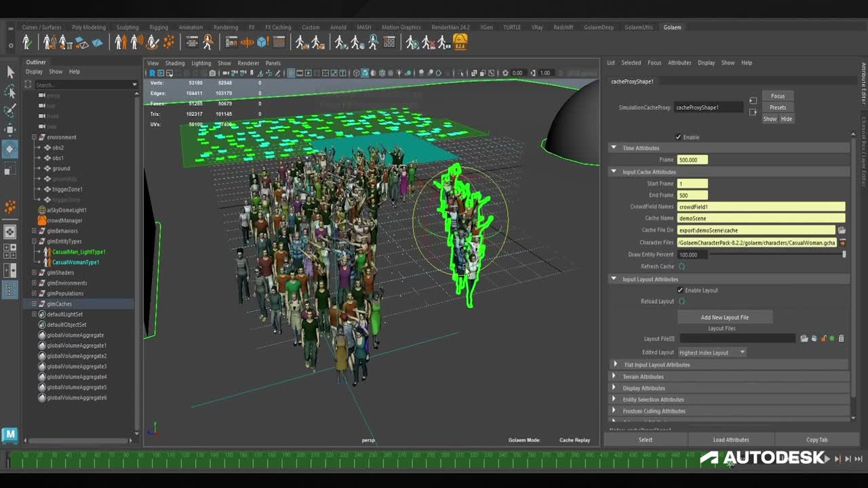The width and height of the screenshot is (868, 488).
Task: Disable the Enable Layout checkbox
Action: (x=679, y=290)
